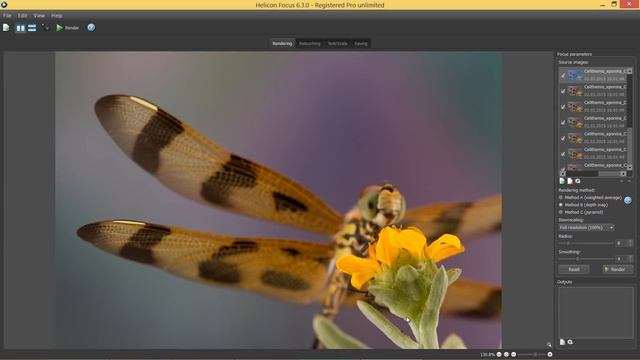The height and width of the screenshot is (360, 640).
Task: Click the Smoothing slider track
Action: click(x=586, y=259)
